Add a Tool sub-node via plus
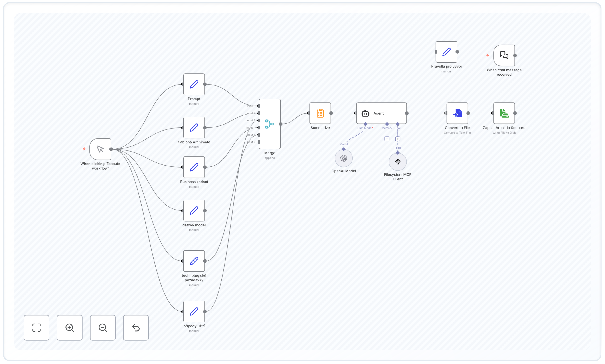This screenshot has width=605, height=364. pyautogui.click(x=397, y=139)
